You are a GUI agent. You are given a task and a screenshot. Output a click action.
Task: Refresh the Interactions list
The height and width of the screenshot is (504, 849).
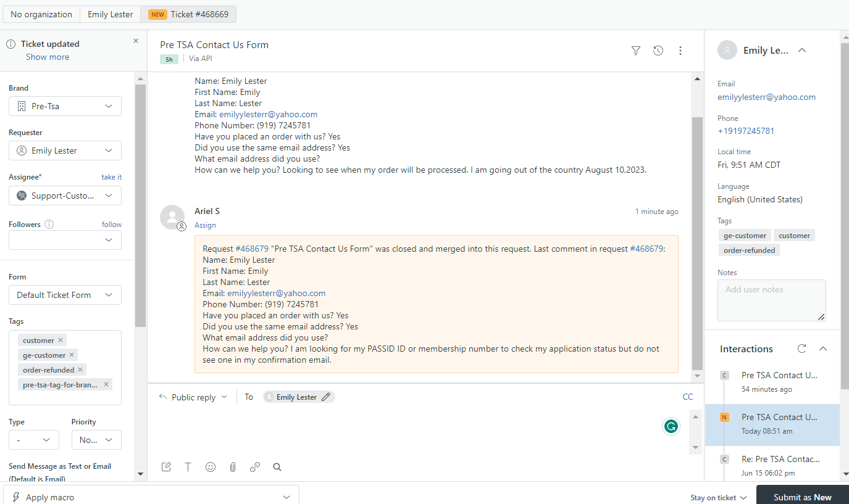coord(801,349)
